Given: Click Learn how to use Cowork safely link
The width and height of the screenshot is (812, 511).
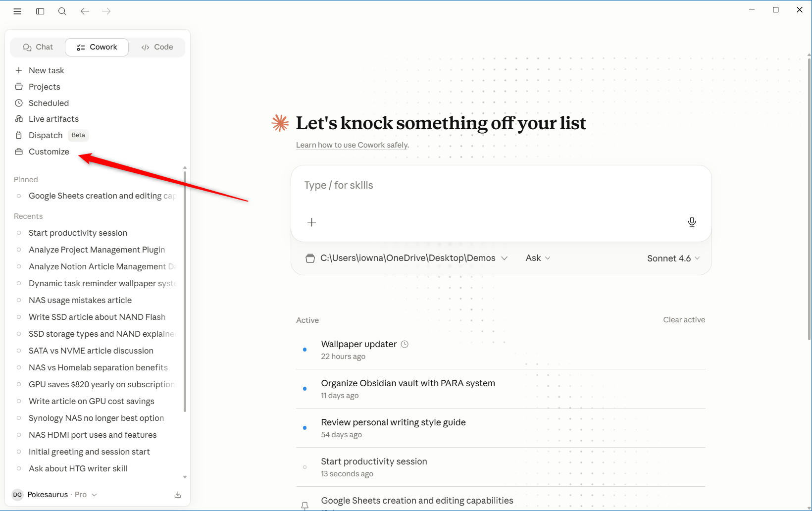Looking at the screenshot, I should click(x=353, y=145).
